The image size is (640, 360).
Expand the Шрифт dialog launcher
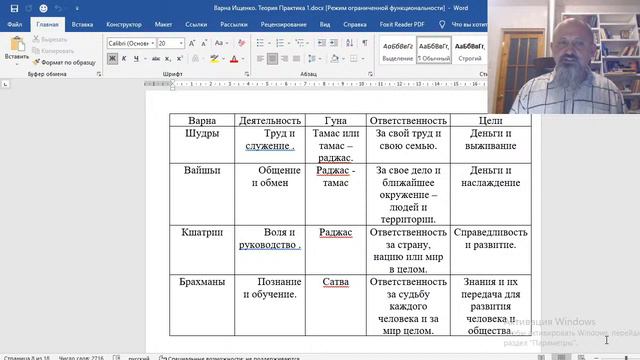247,74
